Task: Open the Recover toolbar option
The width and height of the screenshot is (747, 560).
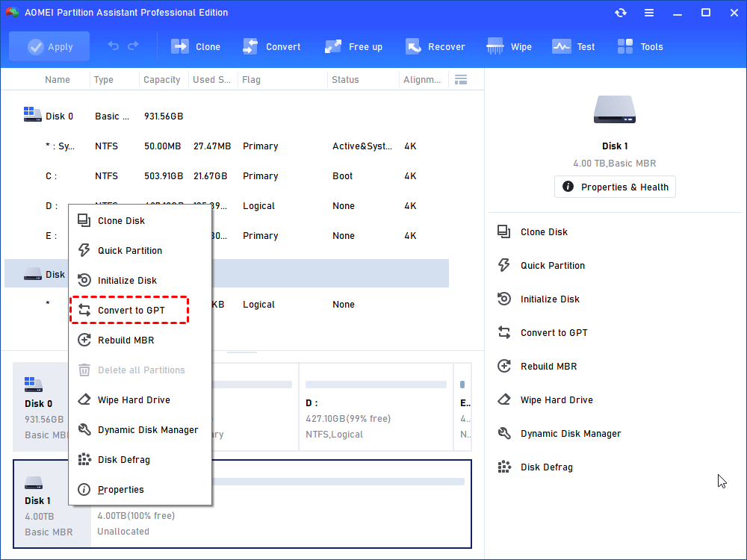Action: click(435, 46)
